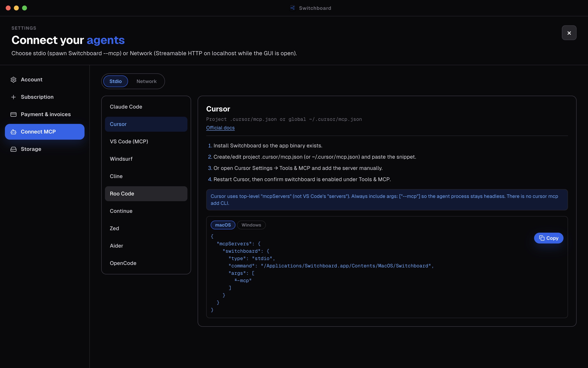This screenshot has height=368, width=588.
Task: Select macOS snippet variant
Action: tap(223, 225)
